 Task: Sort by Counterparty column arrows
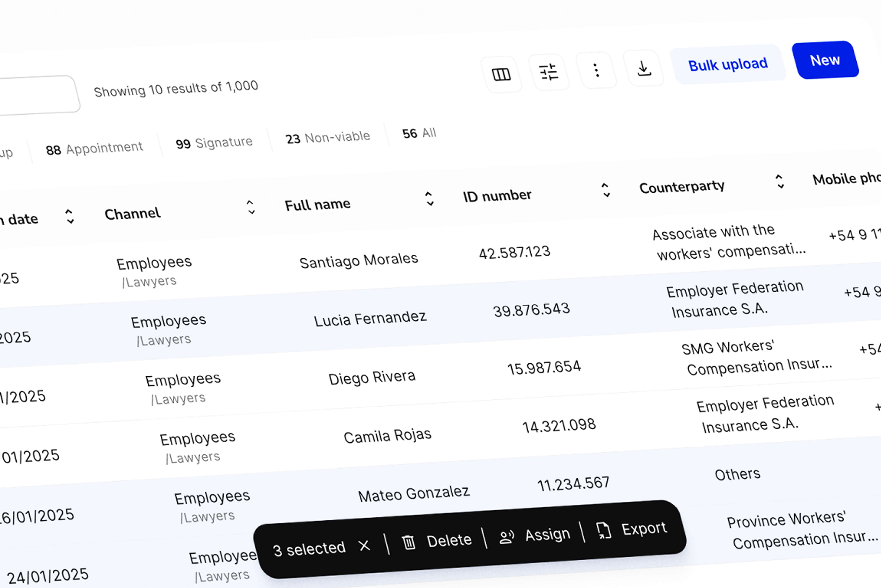(x=780, y=182)
